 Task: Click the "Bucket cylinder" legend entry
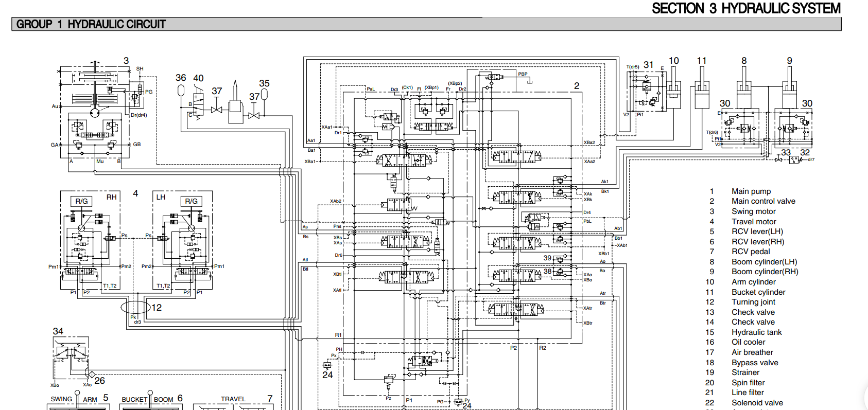click(758, 292)
